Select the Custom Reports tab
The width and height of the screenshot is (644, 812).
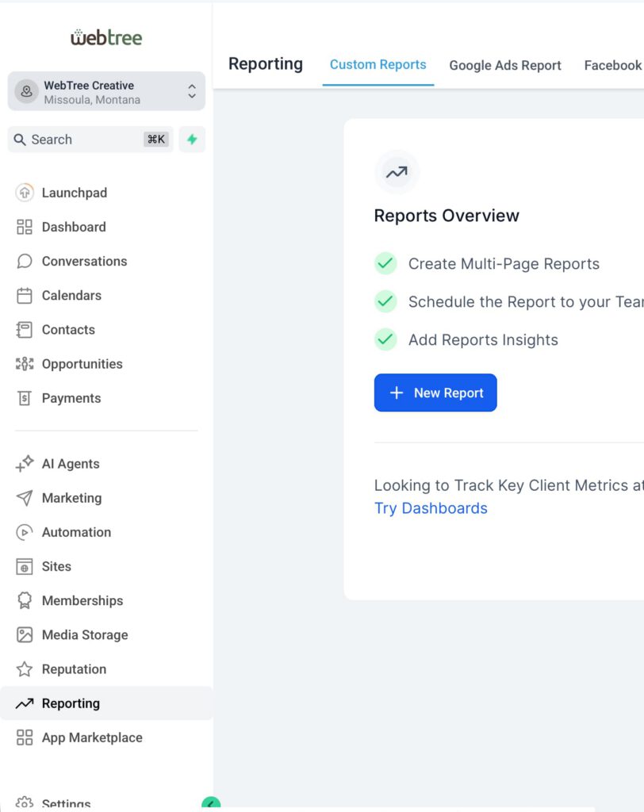click(378, 65)
